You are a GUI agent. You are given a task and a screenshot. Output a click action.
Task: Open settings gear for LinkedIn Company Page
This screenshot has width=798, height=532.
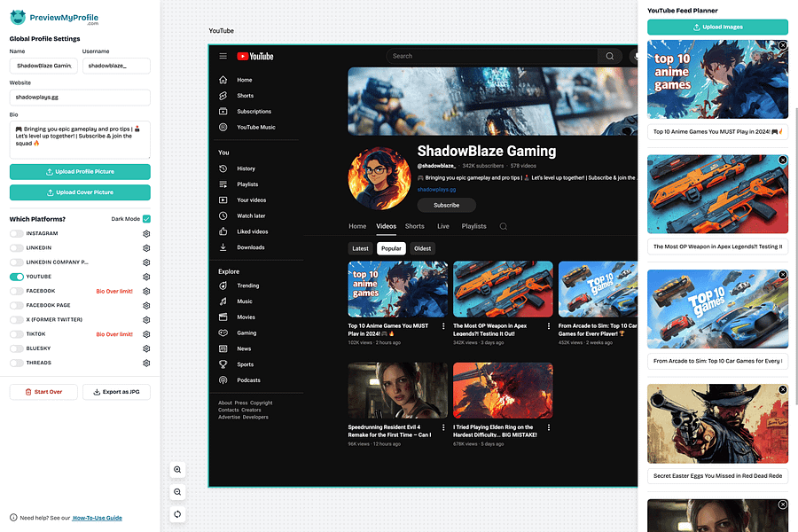(x=146, y=262)
